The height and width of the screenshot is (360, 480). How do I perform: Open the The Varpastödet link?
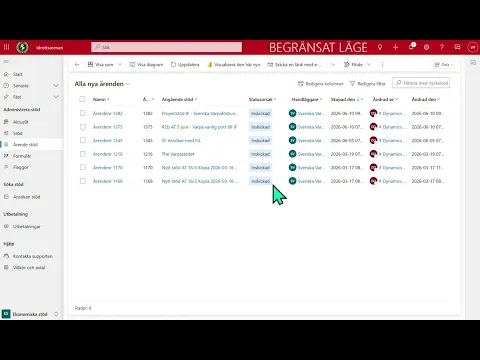[x=178, y=154]
